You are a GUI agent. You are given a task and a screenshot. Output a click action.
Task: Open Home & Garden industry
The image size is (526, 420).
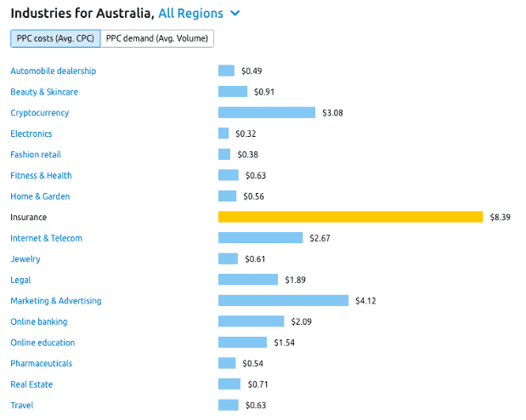pos(40,196)
